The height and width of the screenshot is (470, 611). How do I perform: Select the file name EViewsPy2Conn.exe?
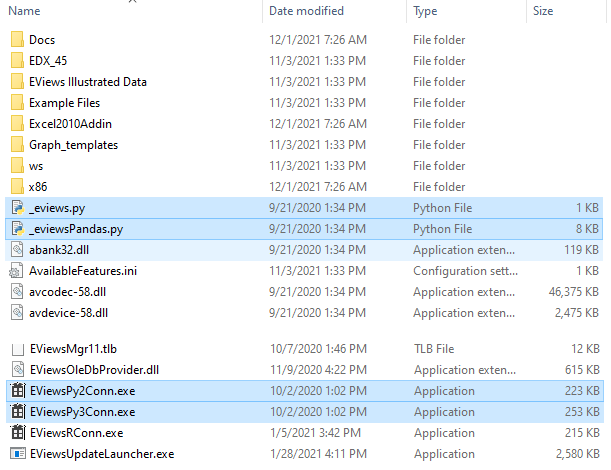[x=83, y=391]
